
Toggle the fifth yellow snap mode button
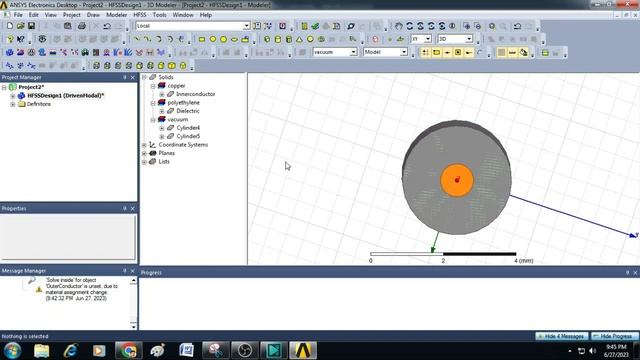(469, 52)
